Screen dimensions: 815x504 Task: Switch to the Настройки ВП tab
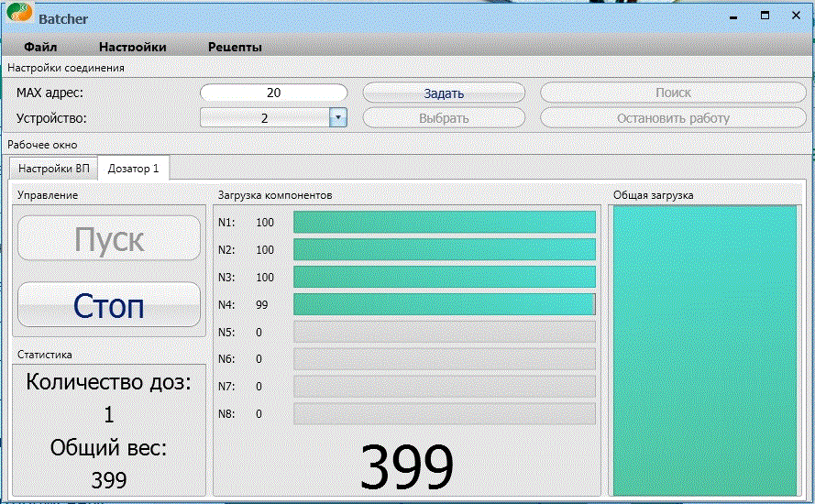pyautogui.click(x=53, y=169)
